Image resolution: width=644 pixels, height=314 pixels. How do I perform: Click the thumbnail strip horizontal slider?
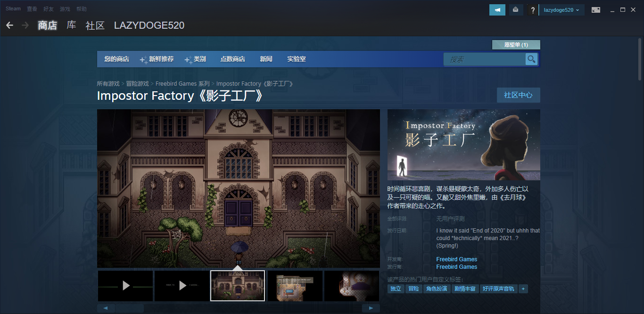click(130, 308)
